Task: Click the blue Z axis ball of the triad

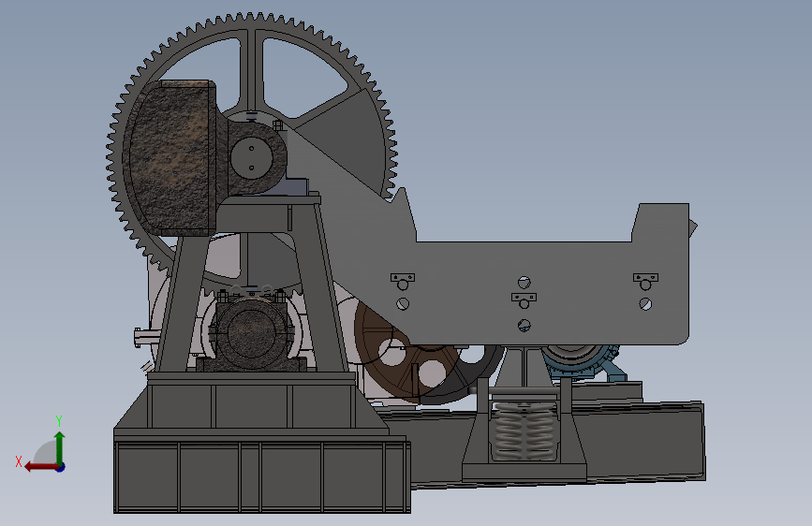Action: pyautogui.click(x=61, y=467)
